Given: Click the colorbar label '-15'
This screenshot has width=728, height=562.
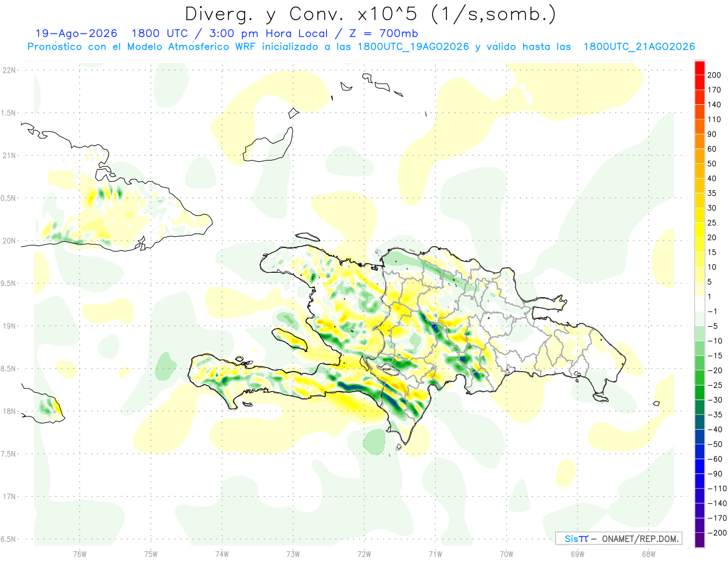Looking at the screenshot, I should coord(714,356).
